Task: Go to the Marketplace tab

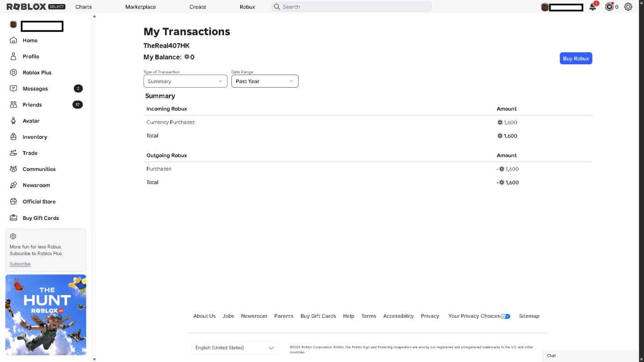Action: click(x=140, y=7)
